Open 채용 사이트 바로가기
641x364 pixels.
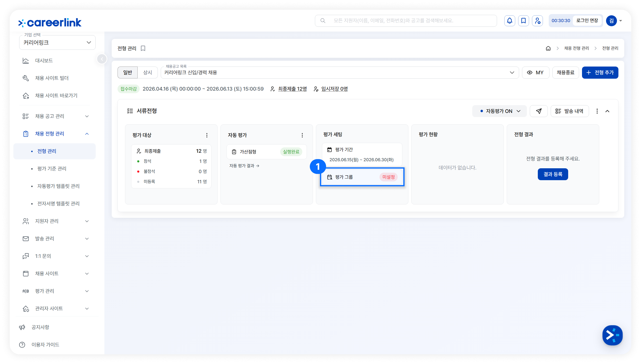(x=54, y=96)
